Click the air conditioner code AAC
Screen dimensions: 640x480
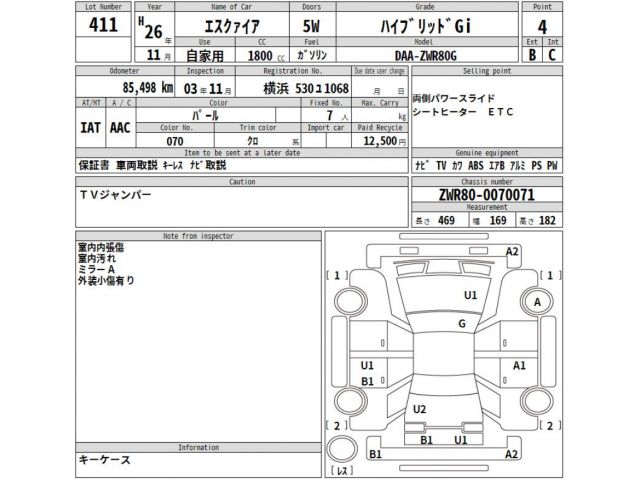(x=120, y=128)
